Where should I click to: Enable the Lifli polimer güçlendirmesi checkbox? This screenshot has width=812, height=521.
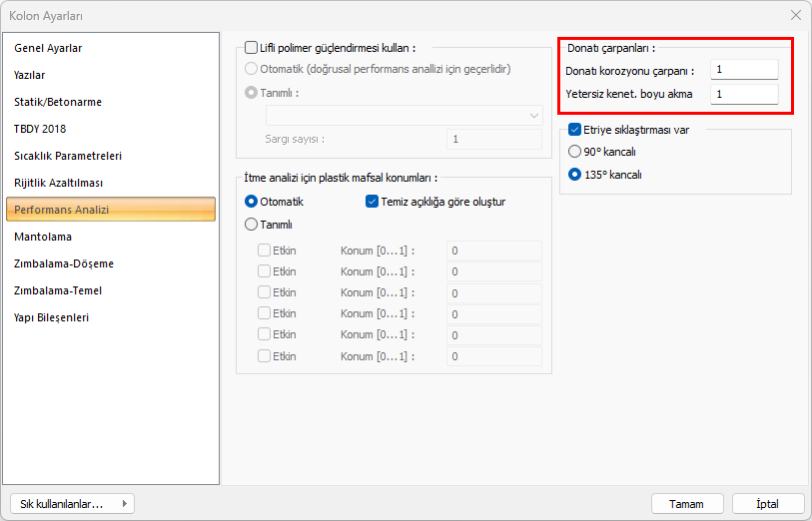click(251, 47)
